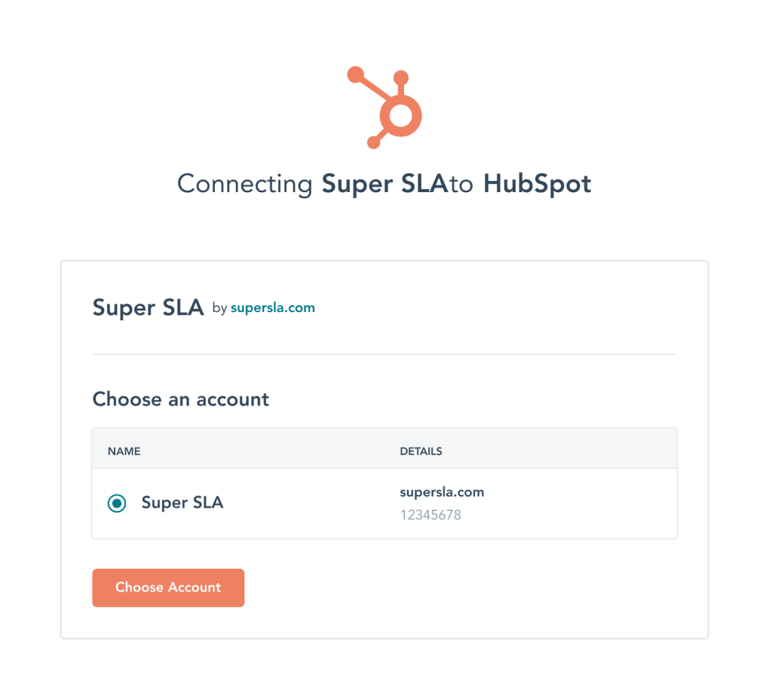Click the bold Super SLA in heading

pyautogui.click(x=385, y=185)
